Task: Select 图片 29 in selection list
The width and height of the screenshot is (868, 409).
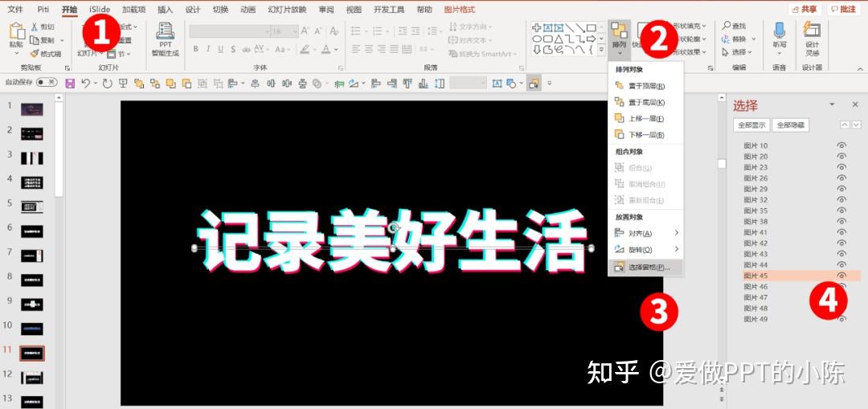Action: [755, 189]
